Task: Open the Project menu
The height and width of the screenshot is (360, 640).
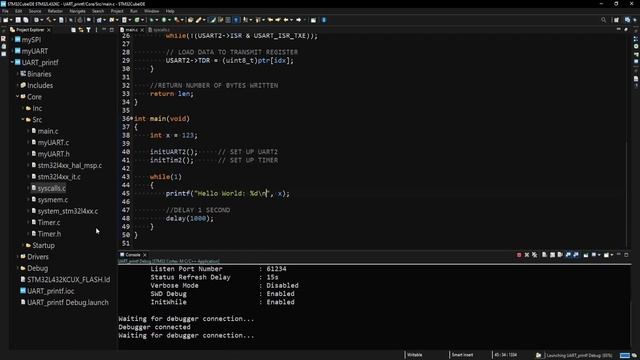Action: tap(117, 11)
